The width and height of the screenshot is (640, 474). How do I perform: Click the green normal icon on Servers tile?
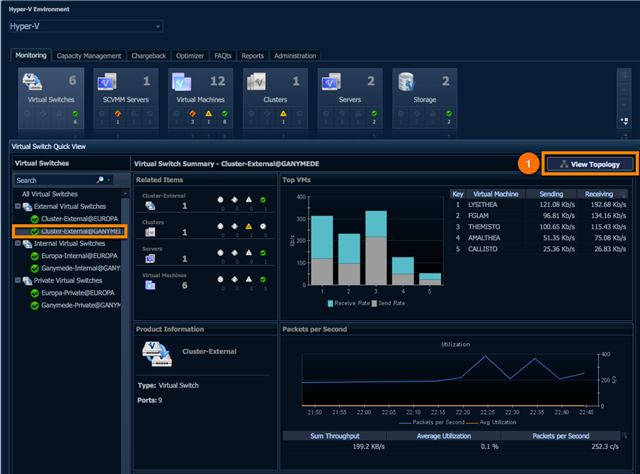(374, 113)
